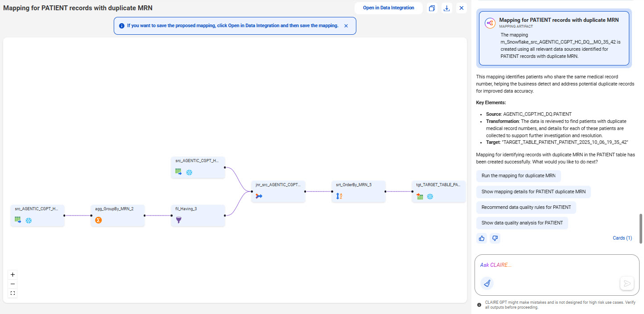Click source table icon on upper node
Image resolution: width=644 pixels, height=314 pixels.
tap(178, 171)
